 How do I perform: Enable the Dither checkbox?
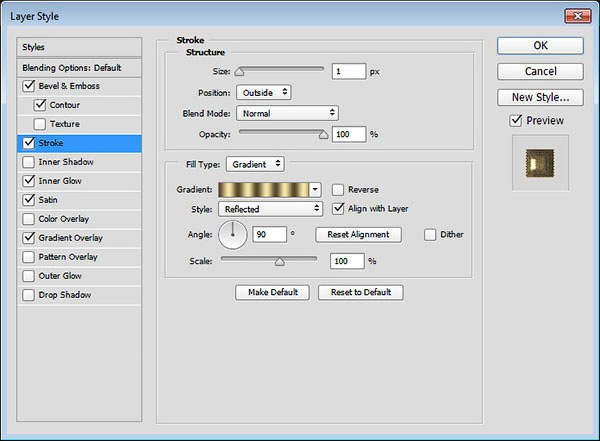click(430, 235)
